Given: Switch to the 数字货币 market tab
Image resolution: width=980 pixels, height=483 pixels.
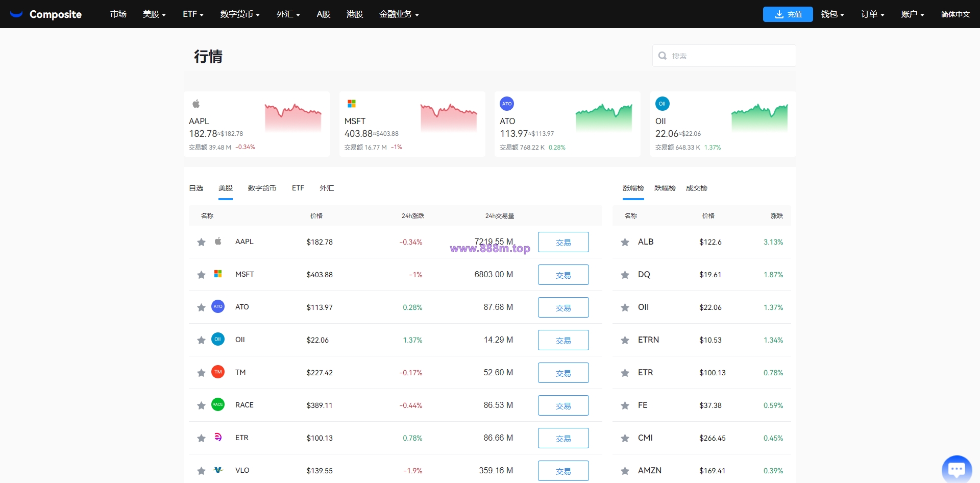Looking at the screenshot, I should (x=262, y=188).
